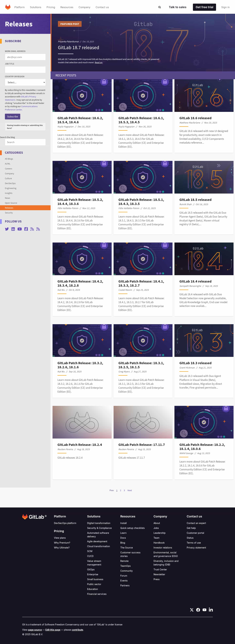Open post title Patch Release: 18.4.2, 18.3.4, 18.2.8
This screenshot has width=235, height=644.
pos(80,284)
